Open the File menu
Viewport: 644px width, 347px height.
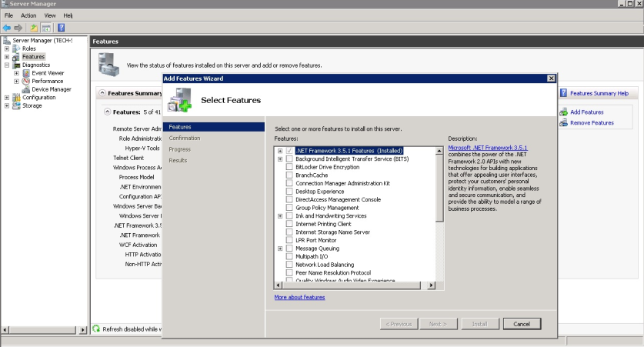[8, 15]
